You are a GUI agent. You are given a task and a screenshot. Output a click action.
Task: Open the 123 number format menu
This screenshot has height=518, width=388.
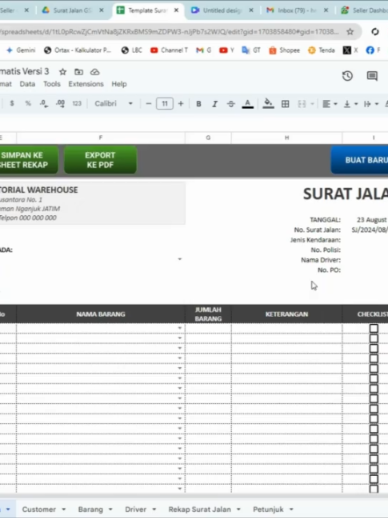click(77, 104)
